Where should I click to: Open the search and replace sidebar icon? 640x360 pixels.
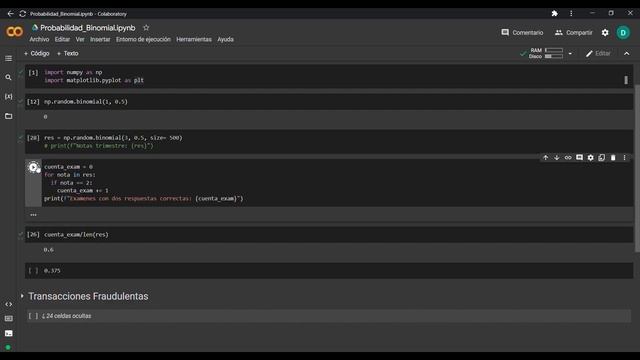[8, 78]
